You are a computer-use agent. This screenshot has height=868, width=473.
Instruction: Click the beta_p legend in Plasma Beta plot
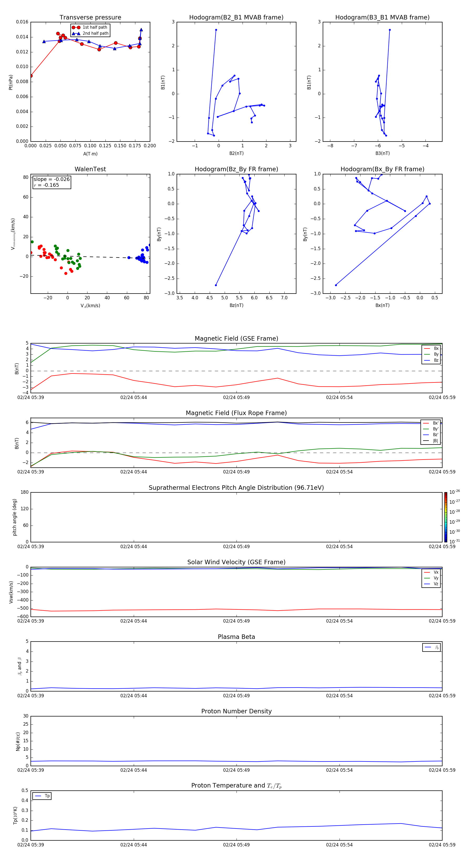point(431,647)
